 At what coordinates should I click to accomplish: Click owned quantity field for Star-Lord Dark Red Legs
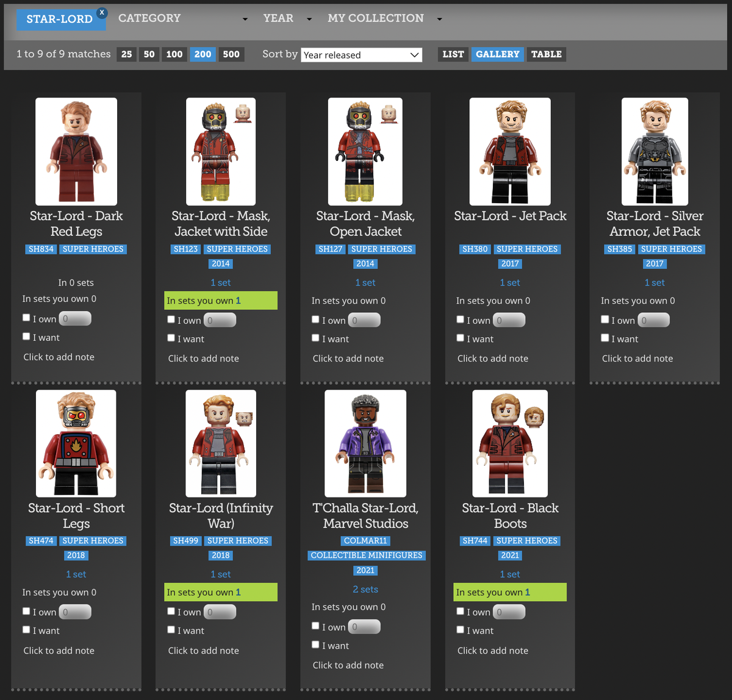pos(75,318)
